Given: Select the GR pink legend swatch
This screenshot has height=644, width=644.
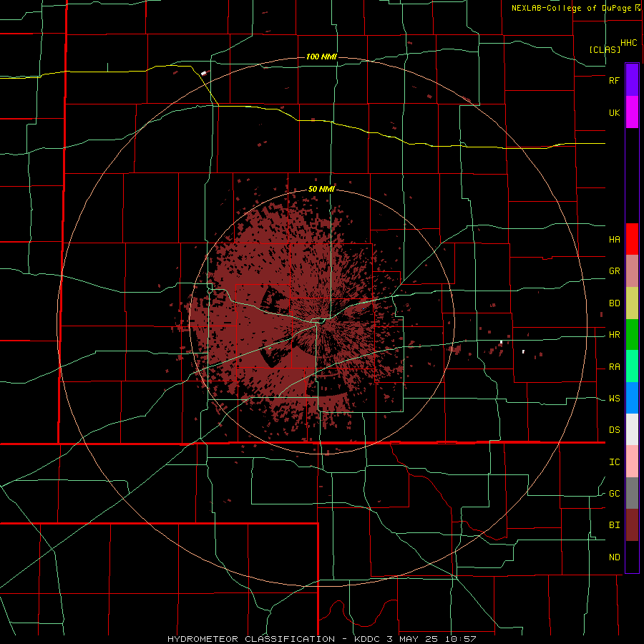Looking at the screenshot, I should click(632, 271).
